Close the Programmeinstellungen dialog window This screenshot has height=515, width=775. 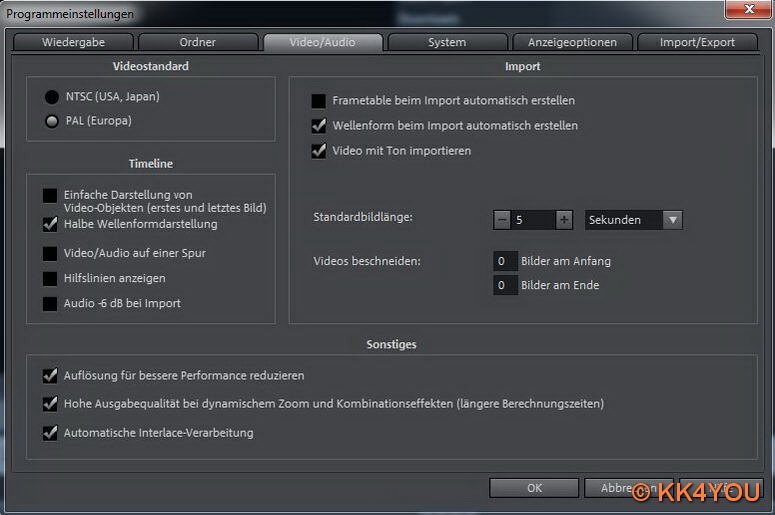click(743, 11)
